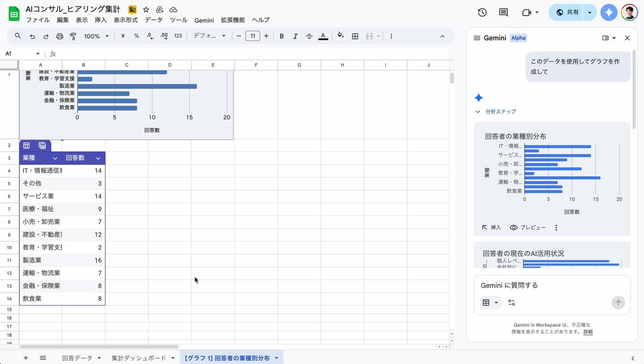Select the paint format tool
Screen dimensions: 644x364
[x=73, y=36]
